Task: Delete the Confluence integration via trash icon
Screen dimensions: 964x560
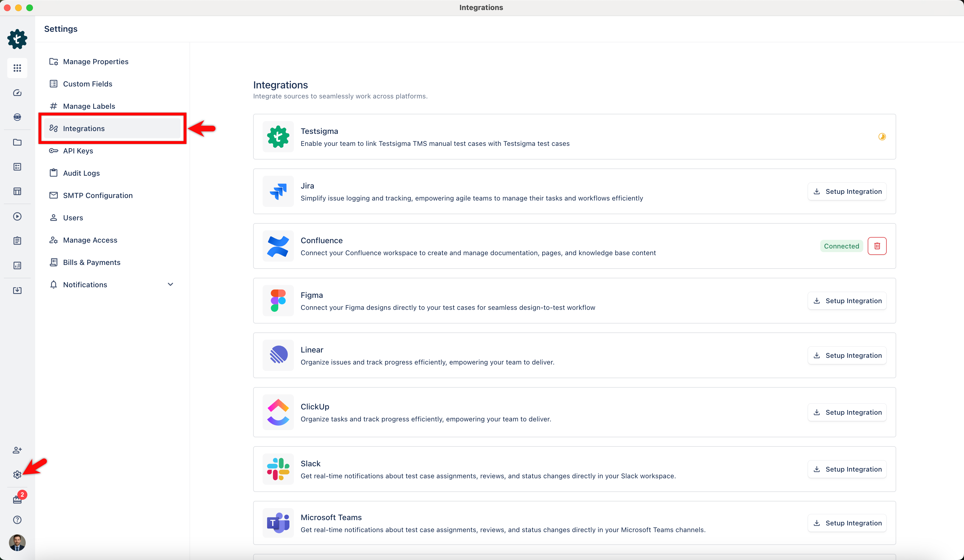Action: pyautogui.click(x=877, y=246)
